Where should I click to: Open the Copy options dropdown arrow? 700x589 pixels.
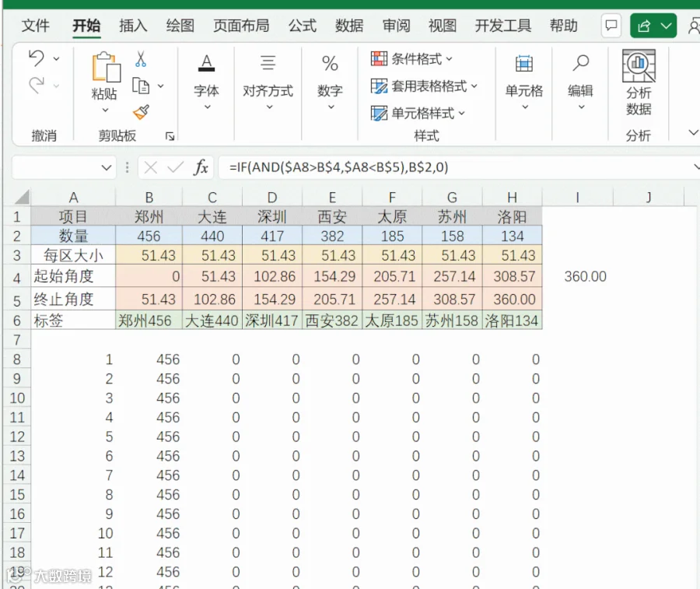161,86
